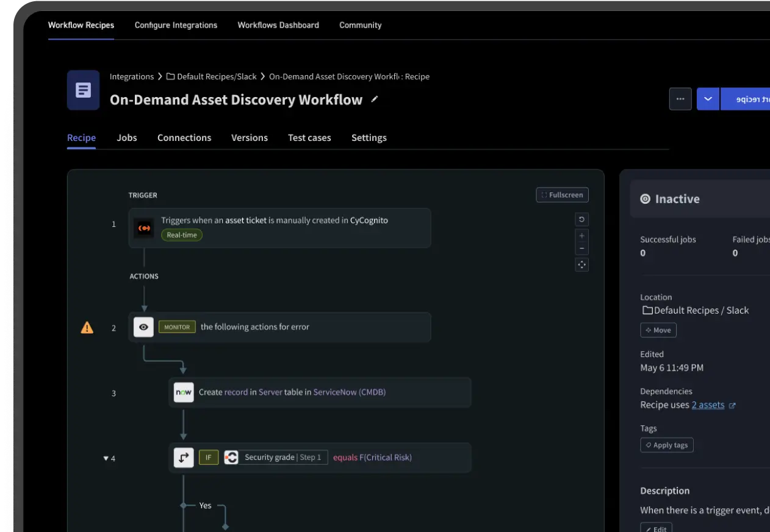
Task: Zoom out the canvas with minus
Action: pyautogui.click(x=581, y=248)
